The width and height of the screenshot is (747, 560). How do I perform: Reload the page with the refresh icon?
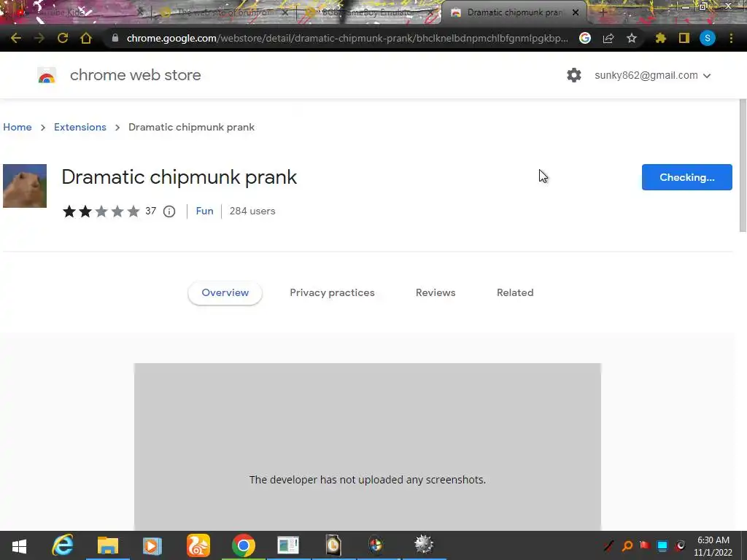tap(63, 38)
